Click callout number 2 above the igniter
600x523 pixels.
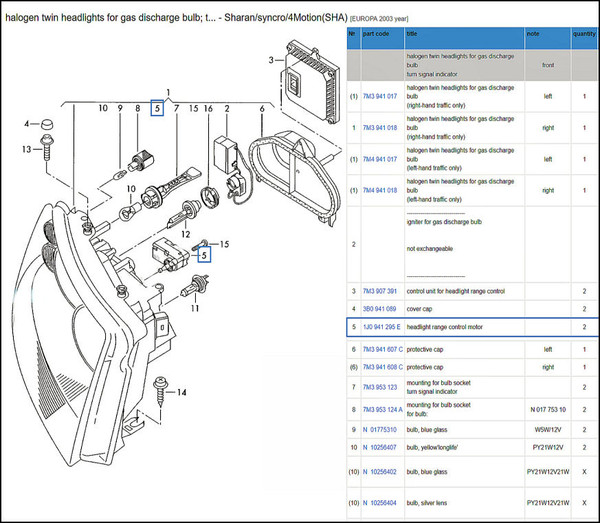tap(228, 108)
